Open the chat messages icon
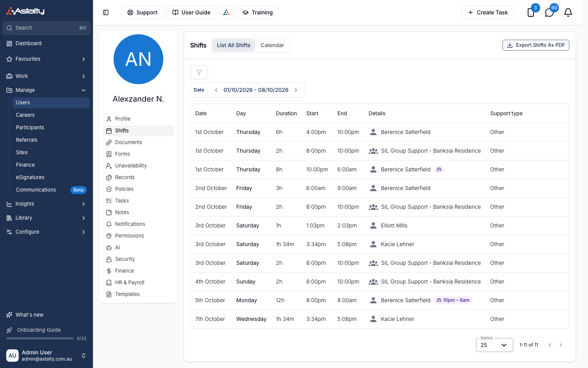The width and height of the screenshot is (588, 368). click(x=549, y=12)
